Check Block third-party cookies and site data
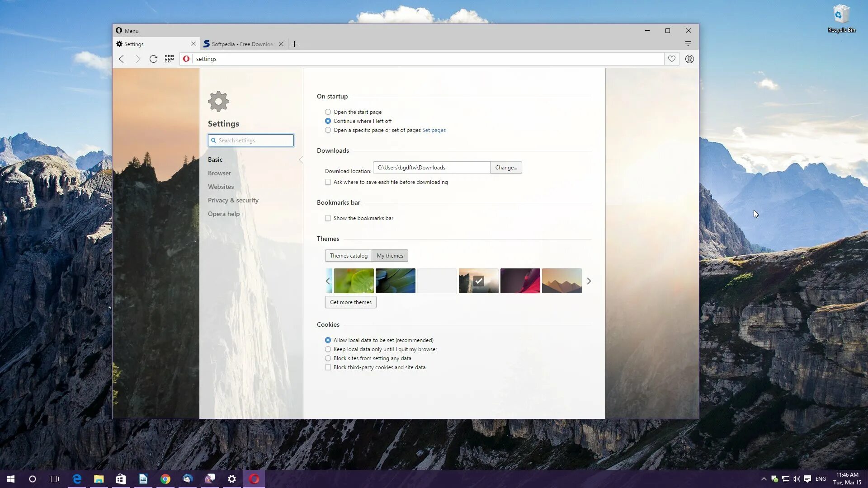Screen dimensions: 868x488 328,367
